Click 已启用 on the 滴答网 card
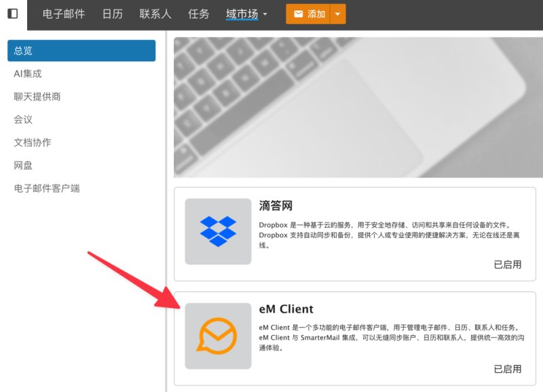Image resolution: width=543 pixels, height=392 pixels. pos(507,264)
